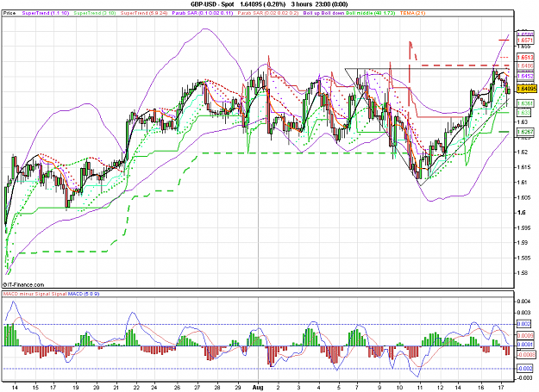
Task: Click the Aug label on the date axis
Action: (258, 387)
